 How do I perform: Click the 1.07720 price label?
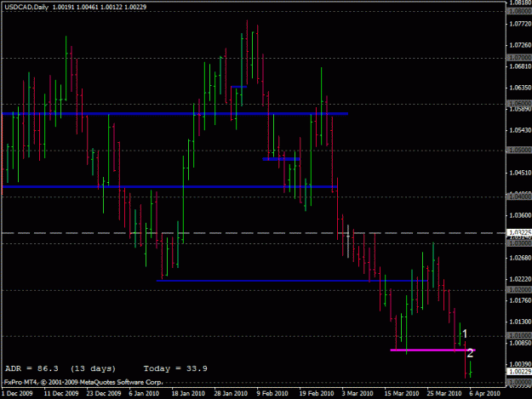coord(520,24)
